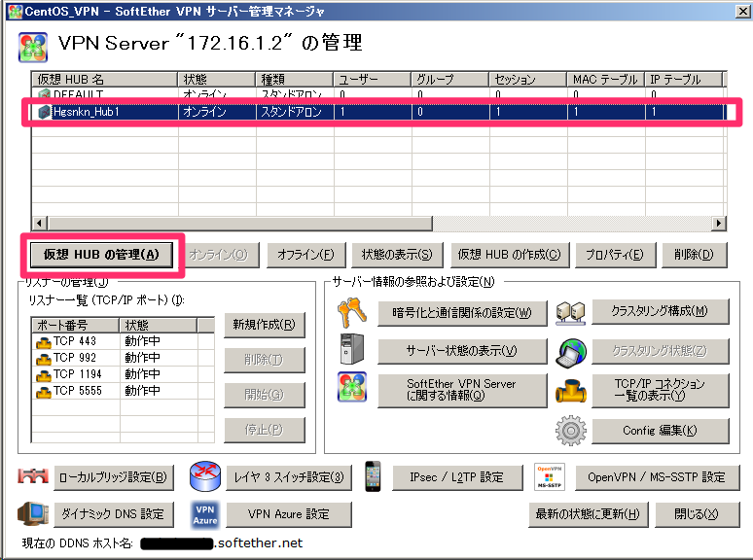The image size is (753, 560).
Task: Select the Hgsnkn_Hub1 row name
Action: [x=86, y=112]
